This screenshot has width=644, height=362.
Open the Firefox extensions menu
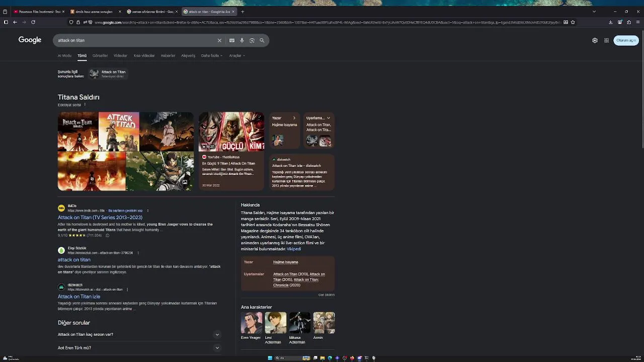click(x=629, y=22)
